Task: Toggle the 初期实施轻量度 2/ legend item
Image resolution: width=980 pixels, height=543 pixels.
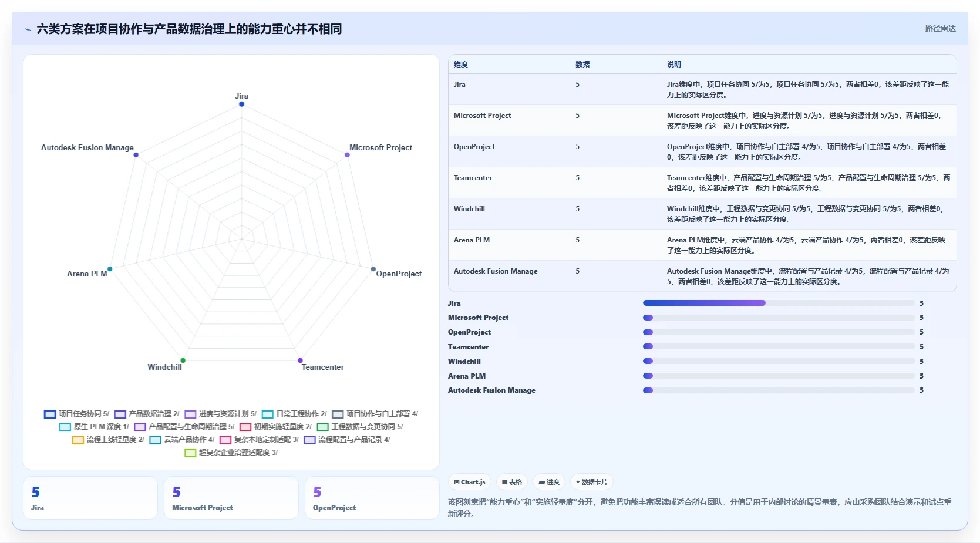Action: click(x=275, y=427)
